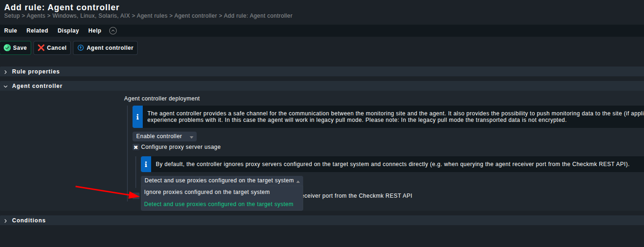Navigate to Agent rules breadcrumb link
Viewport: 644px width, 247px height.
pos(153,16)
